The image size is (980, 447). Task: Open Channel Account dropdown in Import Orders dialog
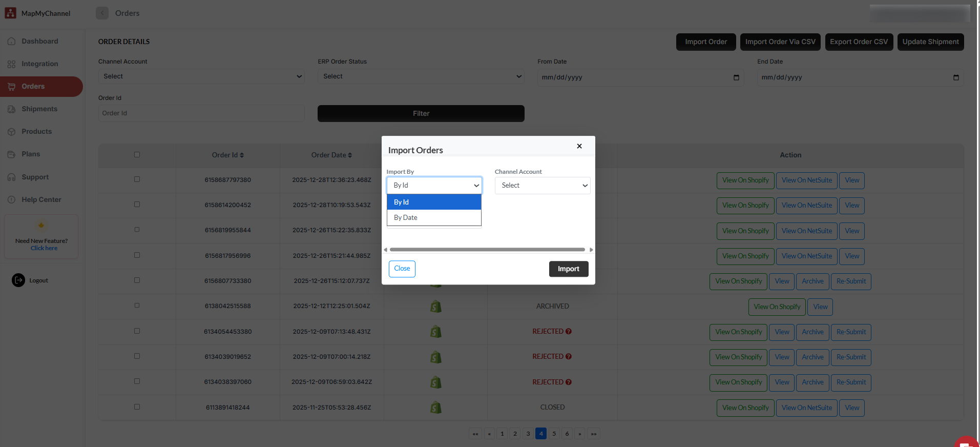tap(542, 186)
